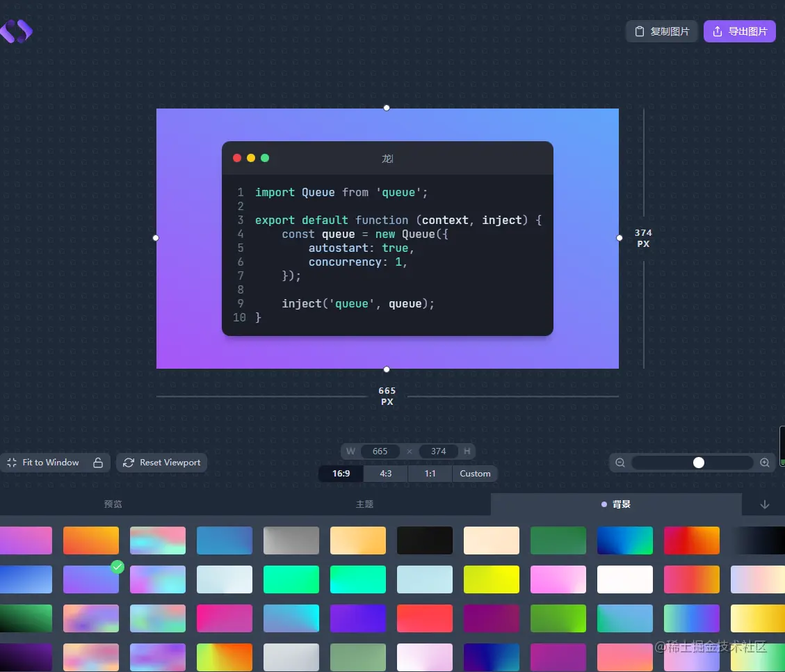The height and width of the screenshot is (672, 785).
Task: Click the width field showing 665
Action: (x=380, y=451)
